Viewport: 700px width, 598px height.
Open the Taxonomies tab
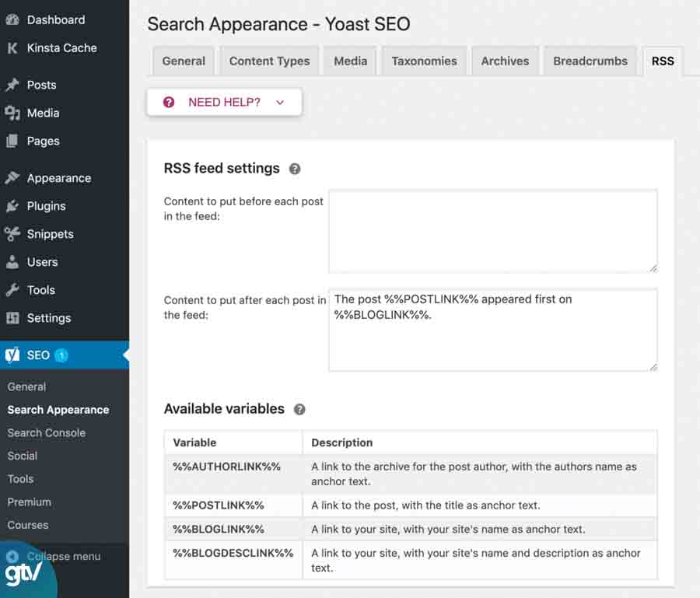(423, 60)
